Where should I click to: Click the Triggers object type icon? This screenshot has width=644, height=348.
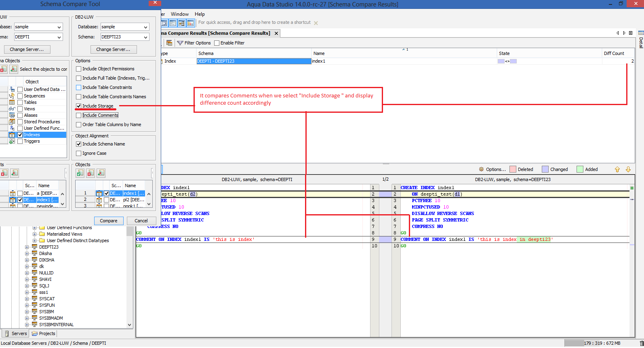click(x=12, y=141)
